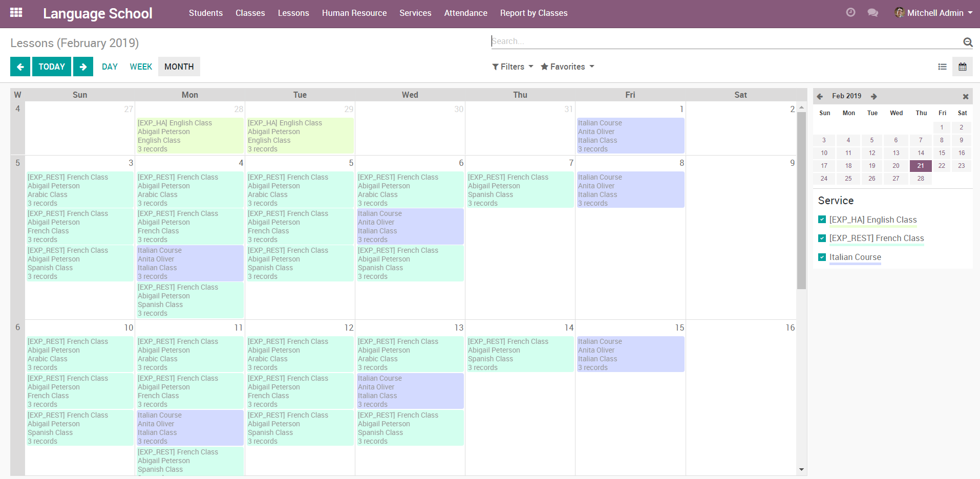Click the search magnifier icon
Image resolution: width=980 pixels, height=479 pixels.
(x=967, y=42)
